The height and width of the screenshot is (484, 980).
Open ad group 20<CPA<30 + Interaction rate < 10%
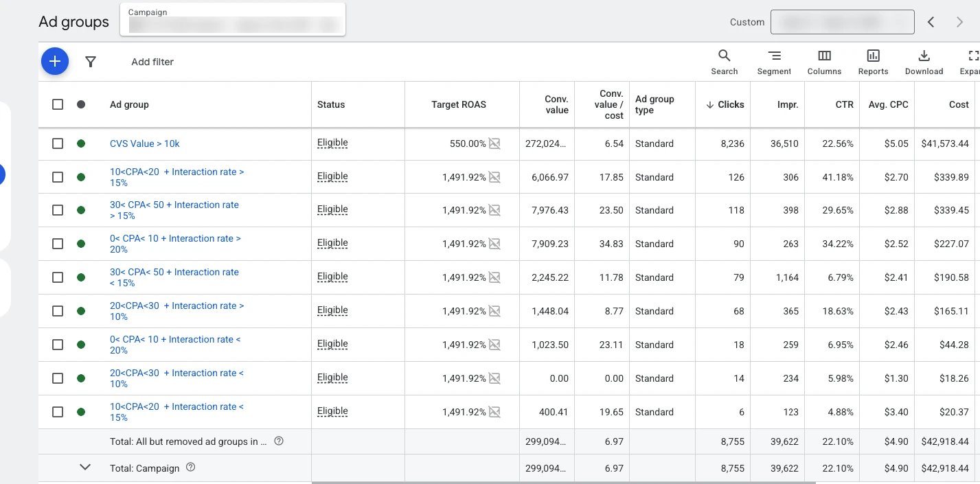pos(176,378)
